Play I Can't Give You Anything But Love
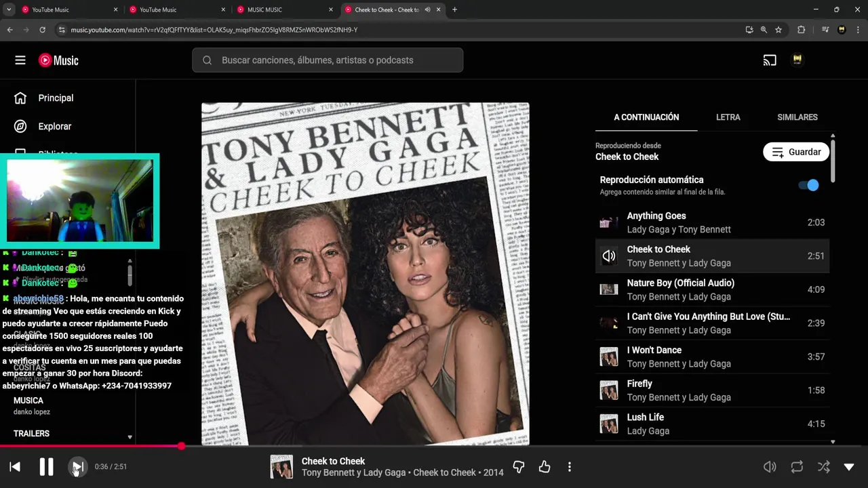868x488 pixels. point(712,323)
